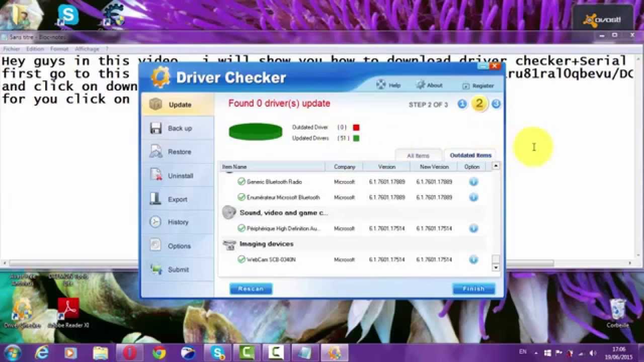644x362 pixels.
Task: Click green check beside Generic Bluetooth Radio
Action: tap(242, 182)
